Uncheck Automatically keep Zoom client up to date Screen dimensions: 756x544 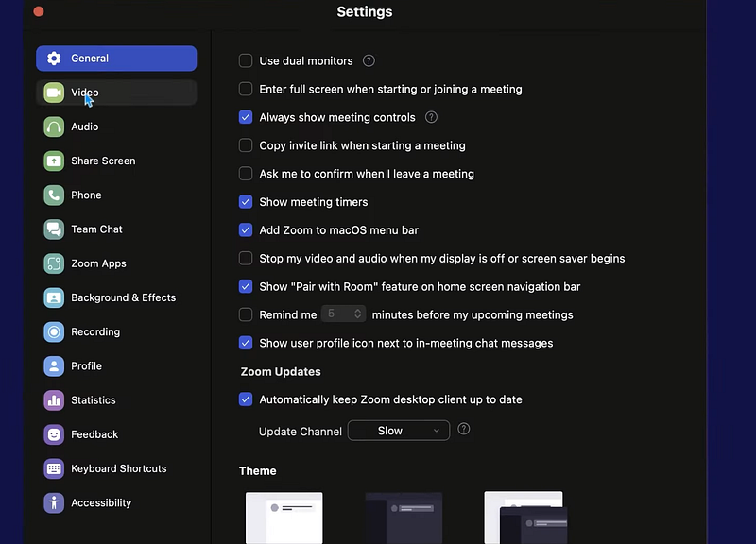click(x=246, y=399)
